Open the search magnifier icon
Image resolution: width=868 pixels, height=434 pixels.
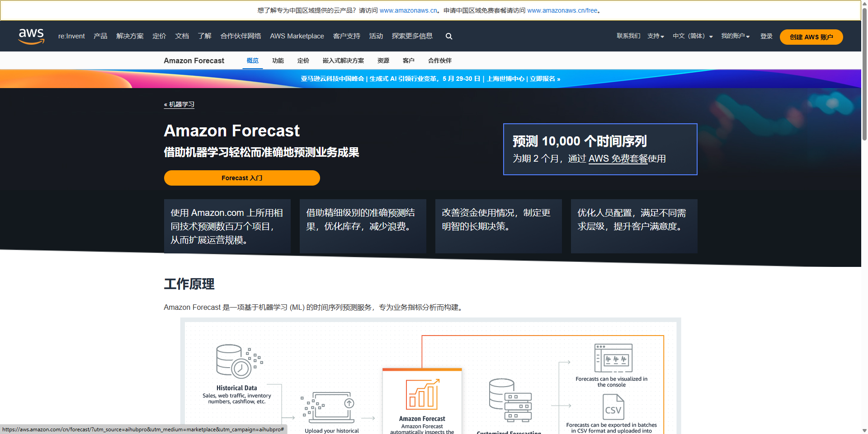pyautogui.click(x=449, y=36)
